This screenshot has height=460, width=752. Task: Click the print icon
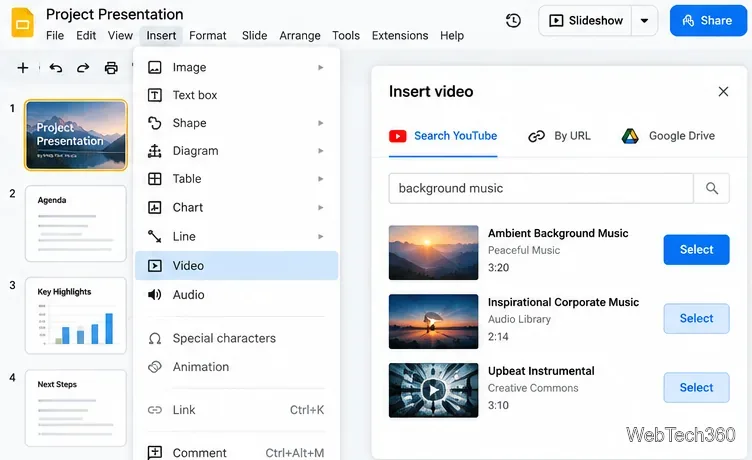point(111,68)
